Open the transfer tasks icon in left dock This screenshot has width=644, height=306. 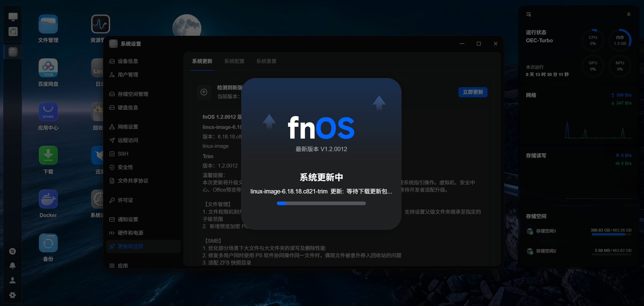(x=12, y=251)
